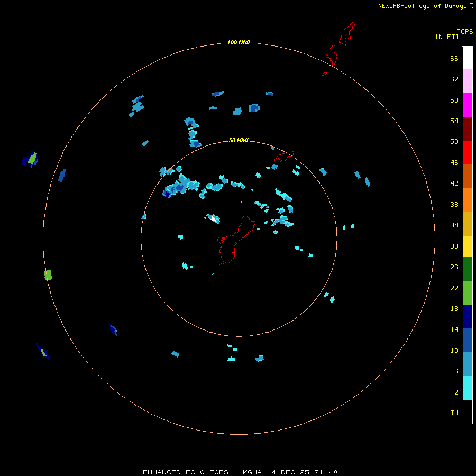Click the '14' legend value
The image size is (476, 476).
(x=454, y=329)
